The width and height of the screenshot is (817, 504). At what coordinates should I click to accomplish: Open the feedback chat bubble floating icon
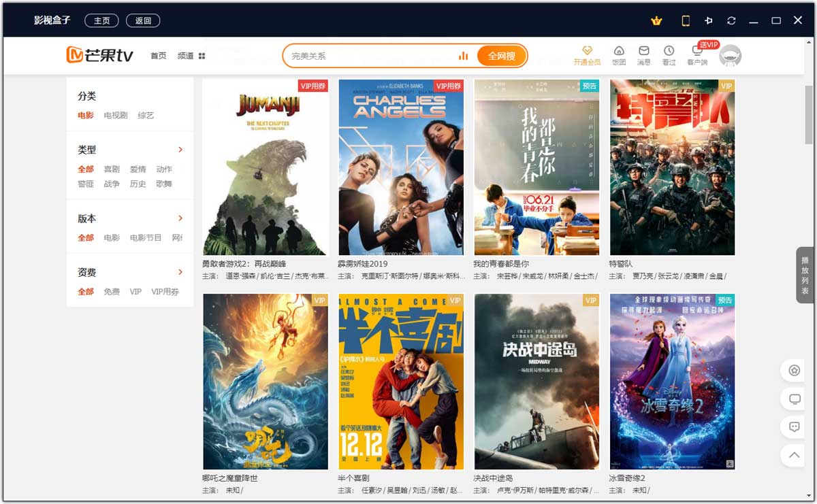794,426
